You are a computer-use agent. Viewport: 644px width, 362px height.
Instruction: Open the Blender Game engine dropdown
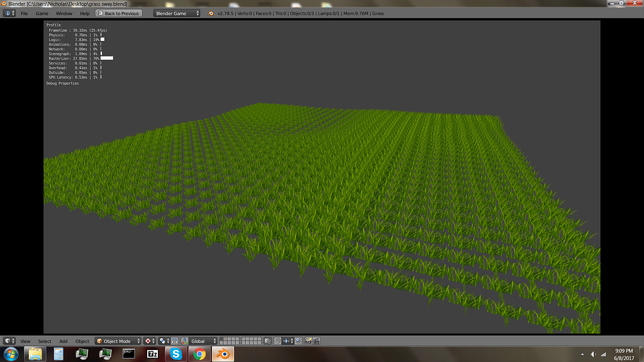(x=177, y=13)
